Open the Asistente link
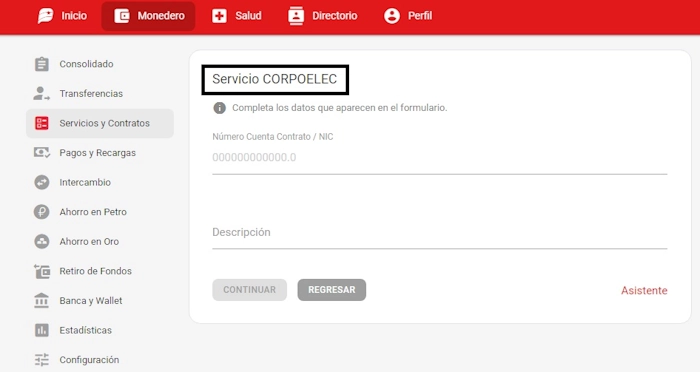This screenshot has width=700, height=372. [x=644, y=290]
